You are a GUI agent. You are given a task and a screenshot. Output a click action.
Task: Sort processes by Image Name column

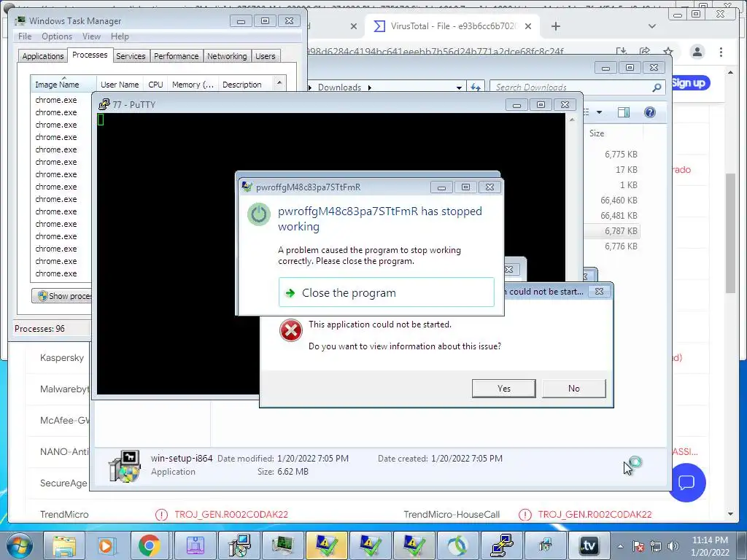[63, 85]
